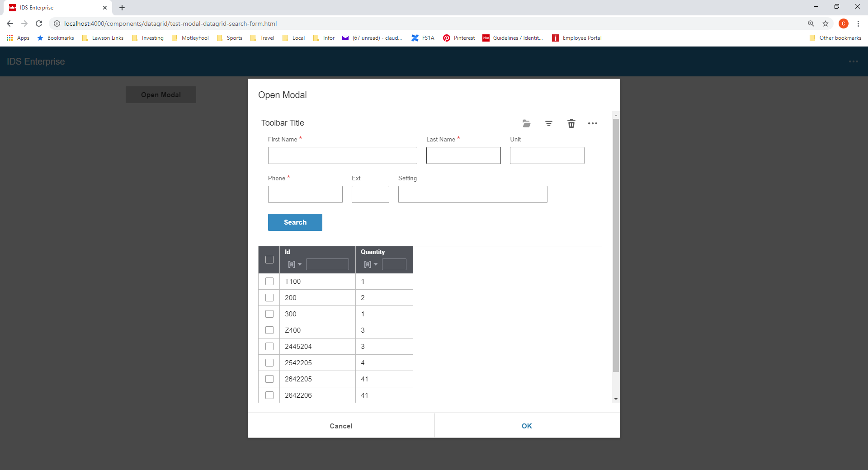Click the Id filter text box
Image resolution: width=868 pixels, height=470 pixels.
pyautogui.click(x=327, y=264)
